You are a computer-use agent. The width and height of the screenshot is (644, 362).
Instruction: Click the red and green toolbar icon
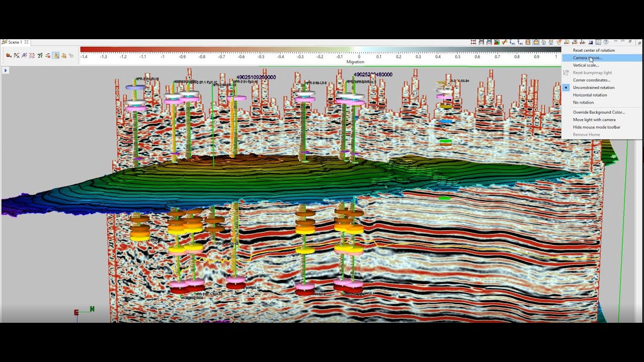(x=497, y=42)
